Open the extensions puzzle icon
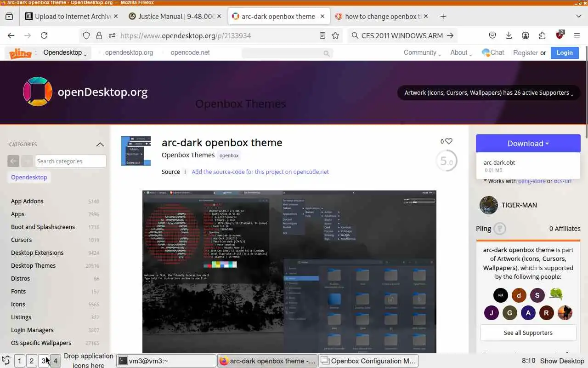 543,35
